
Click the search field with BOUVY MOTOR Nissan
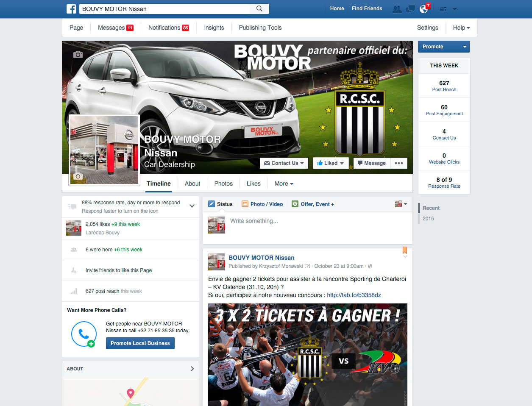(165, 8)
